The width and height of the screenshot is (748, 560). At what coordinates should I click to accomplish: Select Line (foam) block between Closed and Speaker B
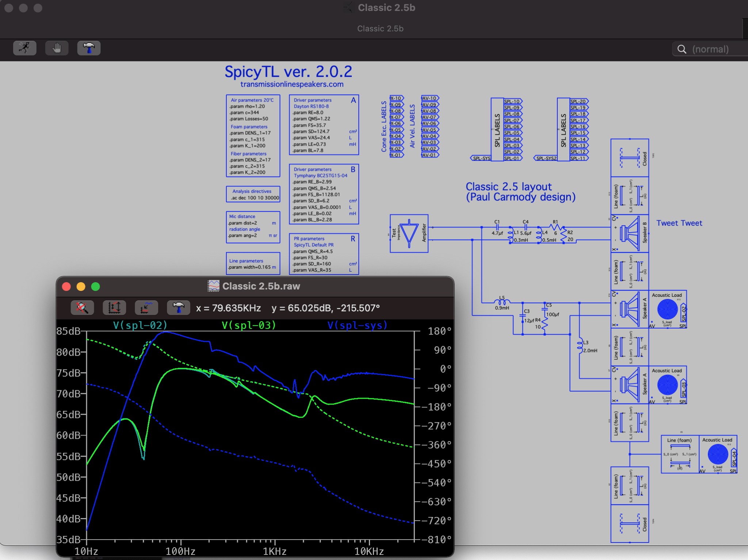(630, 196)
